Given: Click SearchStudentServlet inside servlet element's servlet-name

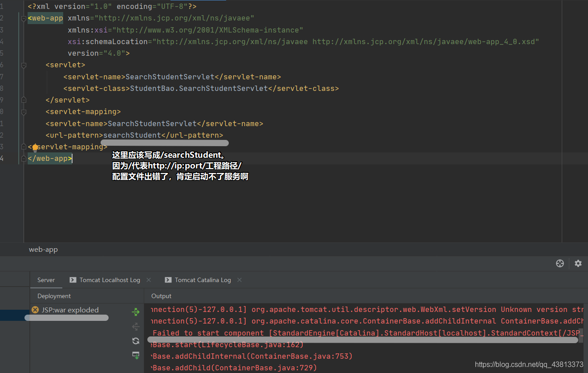Looking at the screenshot, I should coord(170,77).
